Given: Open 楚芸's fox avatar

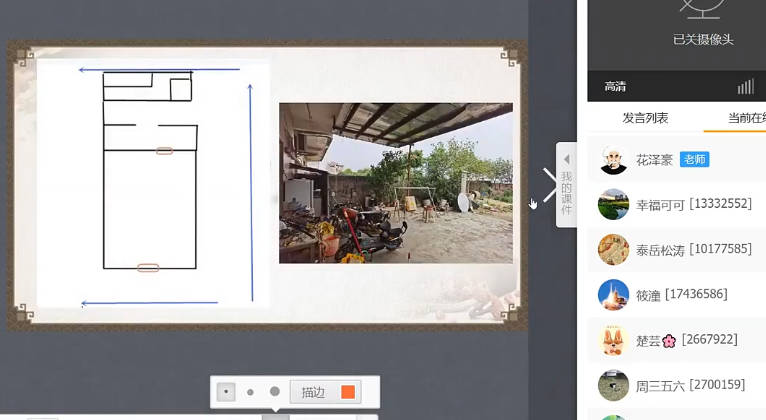Looking at the screenshot, I should 613,340.
